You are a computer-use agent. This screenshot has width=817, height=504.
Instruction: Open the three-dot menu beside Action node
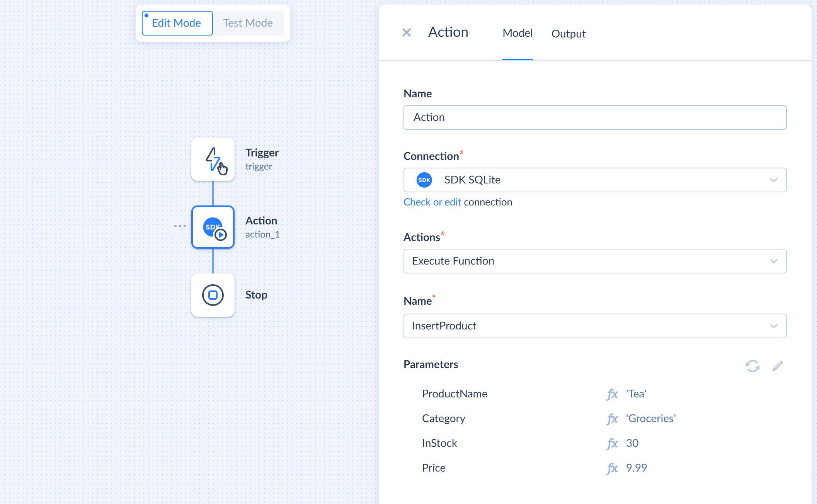[180, 226]
